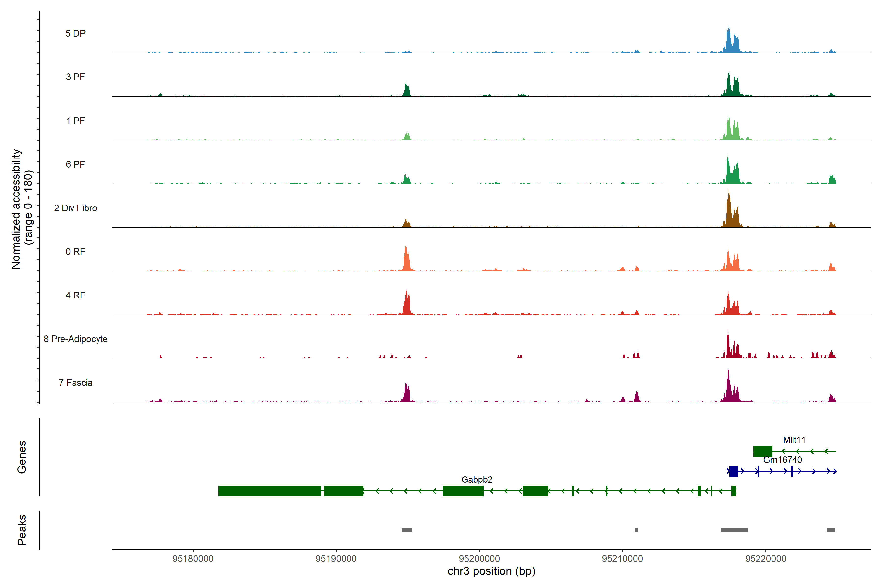The image size is (882, 588).
Task: Click the Gm16740 gene label
Action: tap(782, 460)
